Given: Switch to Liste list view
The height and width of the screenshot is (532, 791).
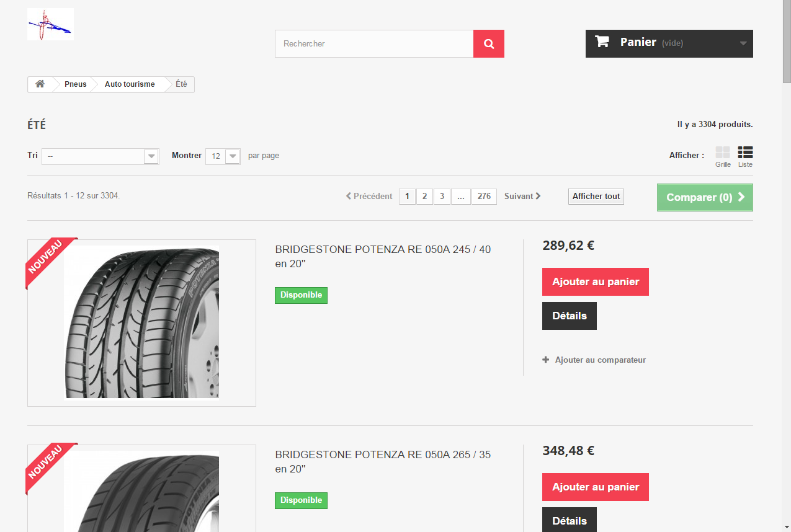Looking at the screenshot, I should [x=745, y=156].
